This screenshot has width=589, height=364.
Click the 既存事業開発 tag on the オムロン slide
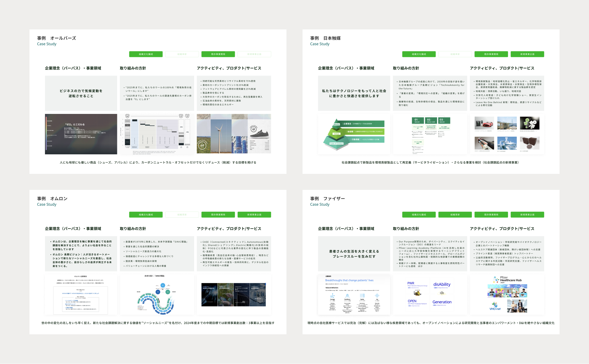click(218, 215)
